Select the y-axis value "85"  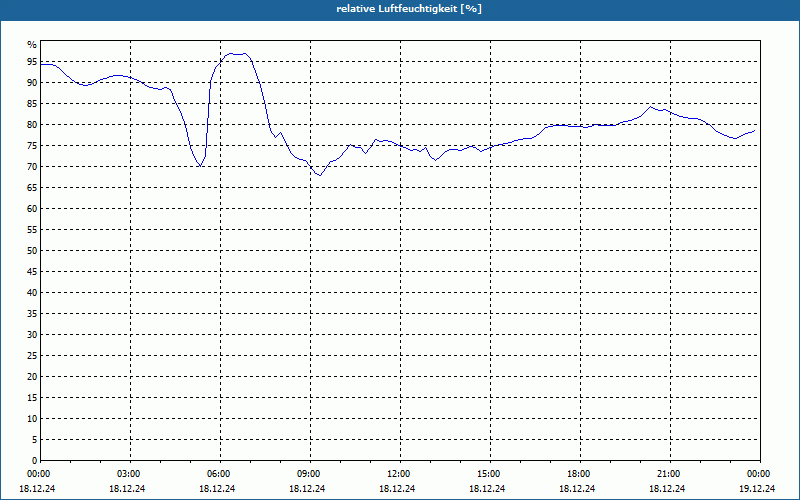click(x=32, y=104)
